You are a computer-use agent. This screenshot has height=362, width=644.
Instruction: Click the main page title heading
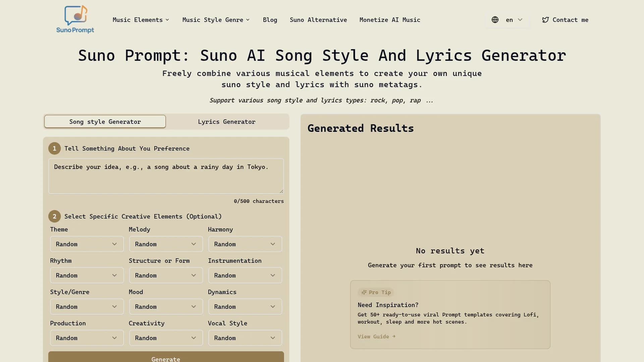click(x=322, y=55)
